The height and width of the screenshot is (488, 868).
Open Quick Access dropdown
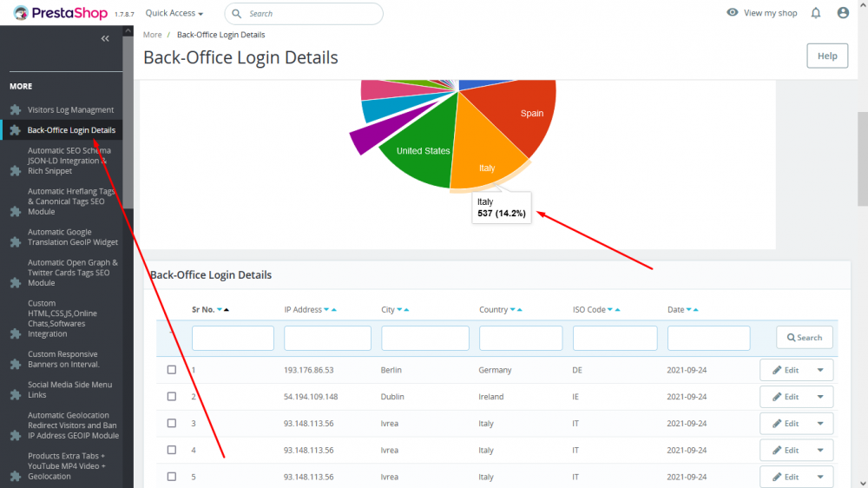(174, 13)
